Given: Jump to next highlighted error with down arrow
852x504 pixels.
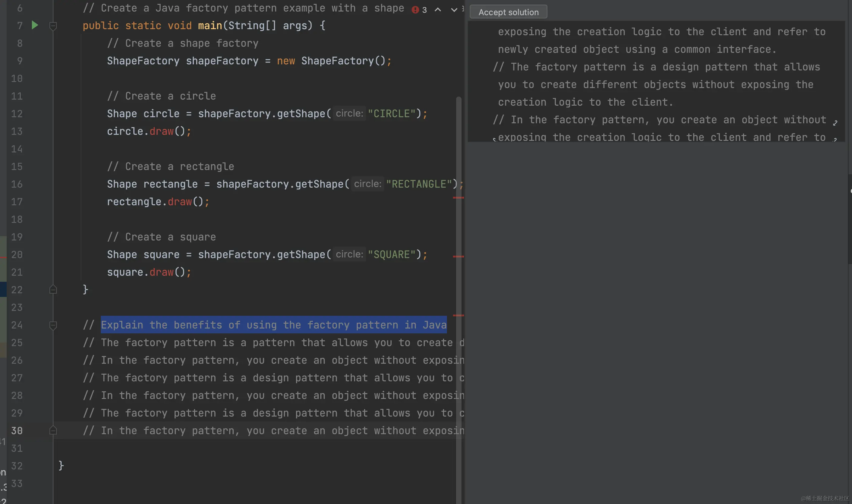Looking at the screenshot, I should click(x=454, y=10).
